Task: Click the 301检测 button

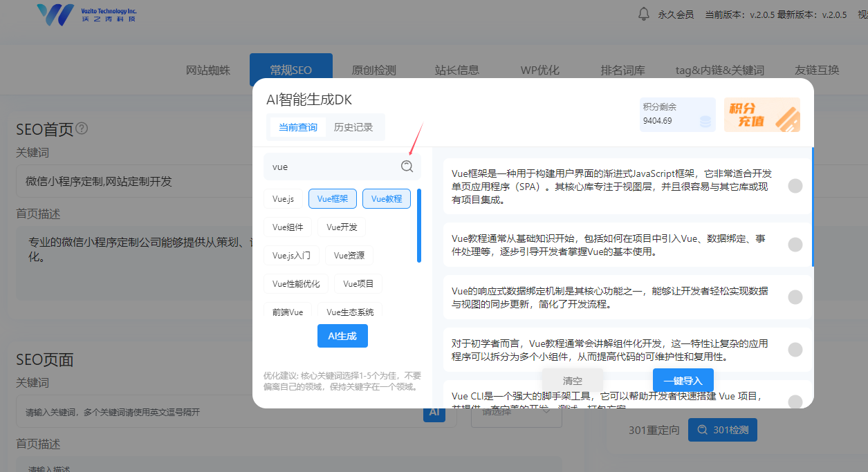Action: click(723, 430)
